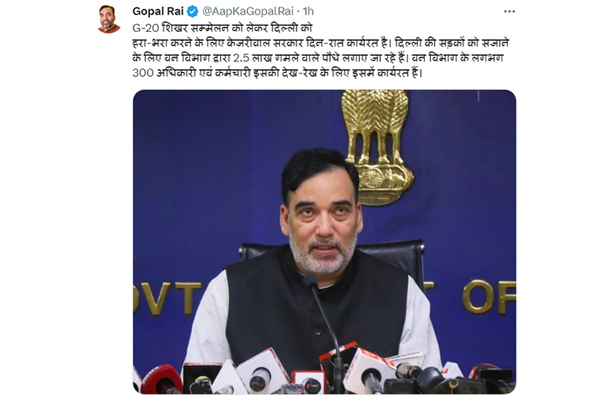Open the three-dot more options menu
This screenshot has width=600, height=400.
509,11
